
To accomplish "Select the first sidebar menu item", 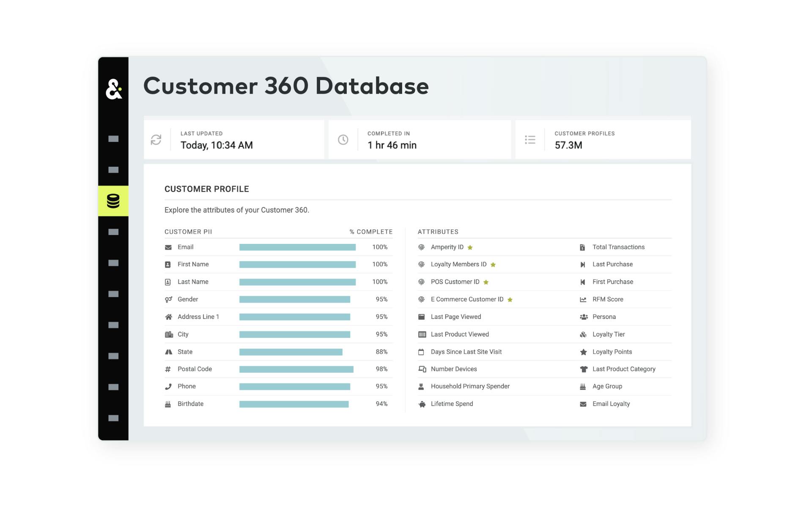I will (113, 139).
